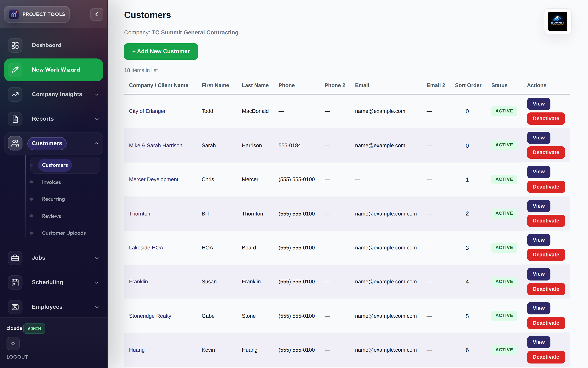Deactivate the Thornton customer
The width and height of the screenshot is (588, 368).
pyautogui.click(x=546, y=221)
